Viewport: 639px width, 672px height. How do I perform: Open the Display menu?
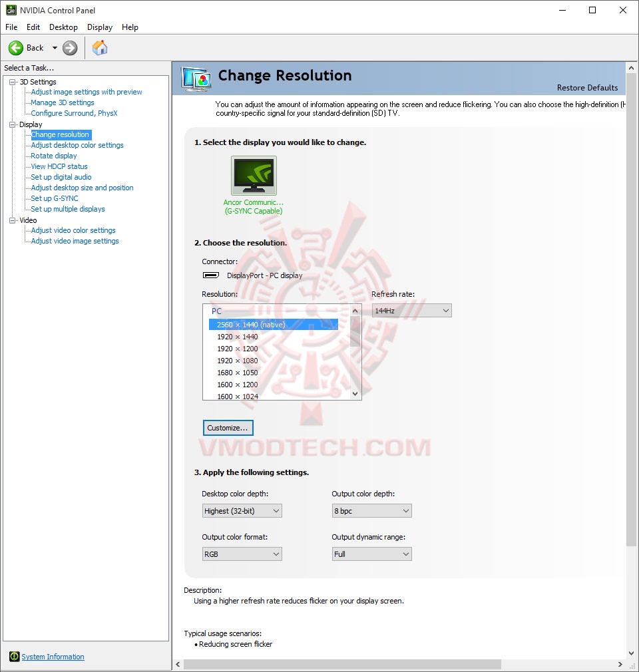point(99,27)
